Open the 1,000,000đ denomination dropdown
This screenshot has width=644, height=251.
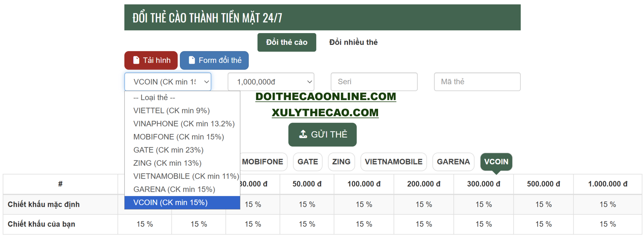pyautogui.click(x=271, y=82)
